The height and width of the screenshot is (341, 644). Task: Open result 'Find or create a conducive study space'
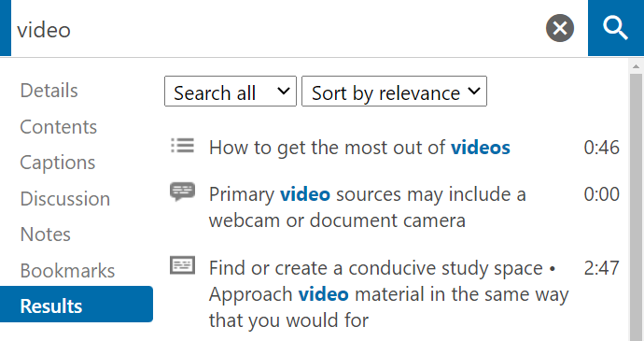388,293
